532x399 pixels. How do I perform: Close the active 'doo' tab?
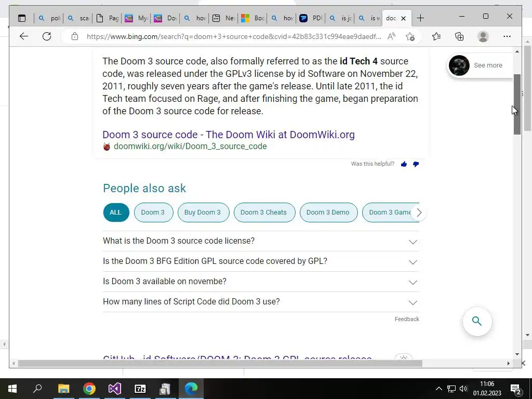[403, 18]
